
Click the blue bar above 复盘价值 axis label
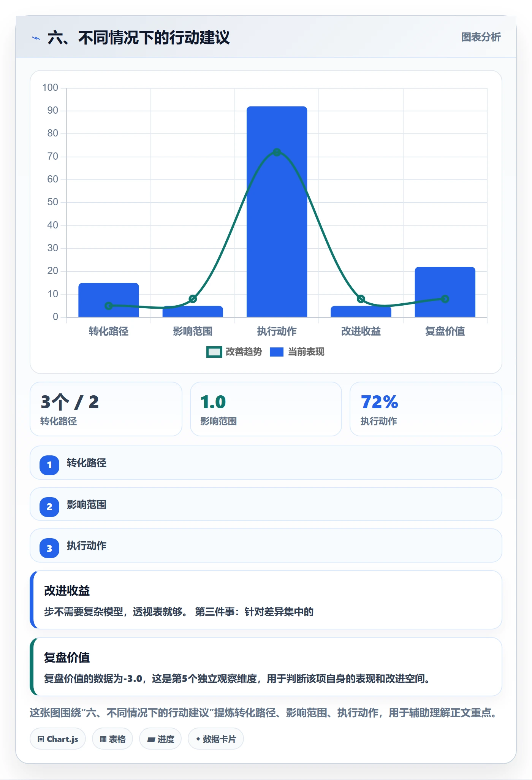(445, 292)
